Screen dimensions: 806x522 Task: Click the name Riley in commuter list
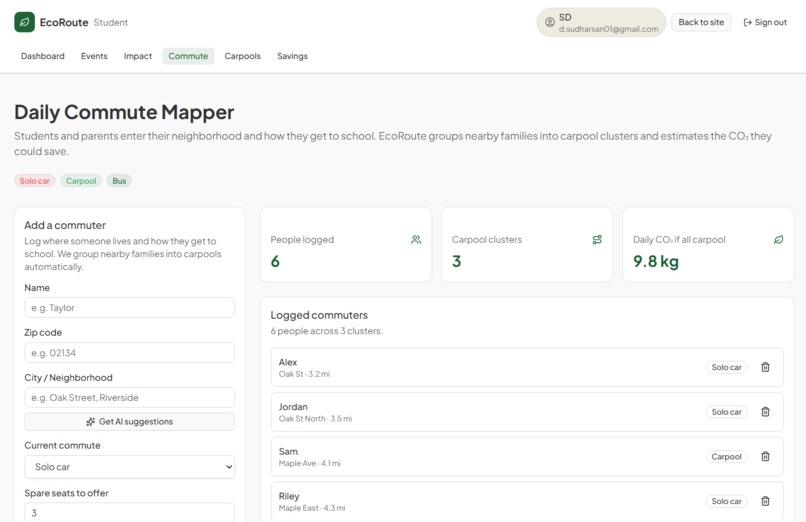tap(289, 496)
